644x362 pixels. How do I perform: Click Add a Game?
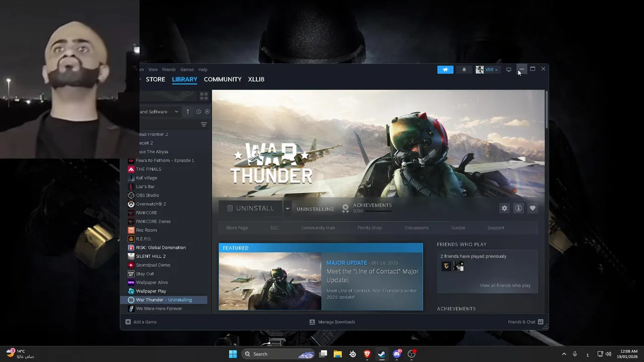141,322
